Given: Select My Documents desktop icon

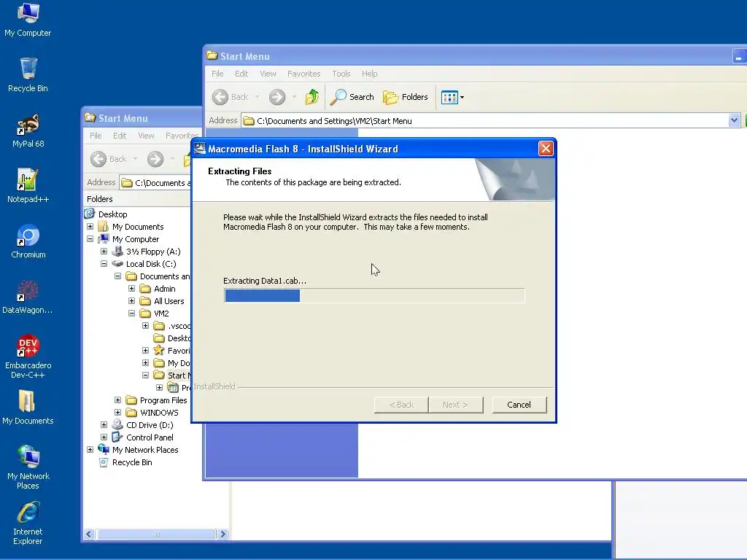Looking at the screenshot, I should tap(28, 408).
